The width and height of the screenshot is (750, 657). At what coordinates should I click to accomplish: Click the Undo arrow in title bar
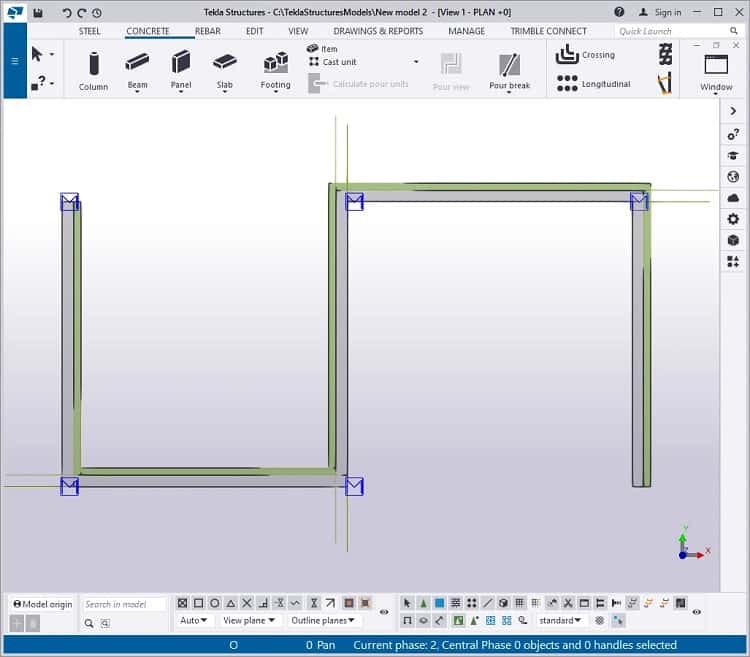[66, 13]
